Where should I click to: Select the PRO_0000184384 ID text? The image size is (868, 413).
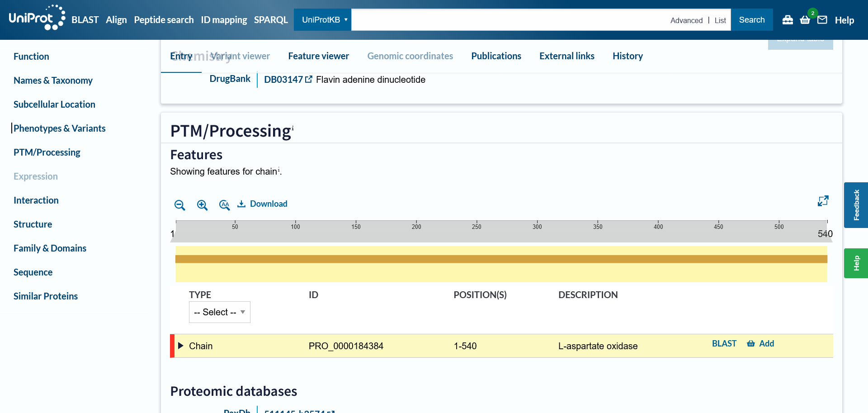(346, 346)
